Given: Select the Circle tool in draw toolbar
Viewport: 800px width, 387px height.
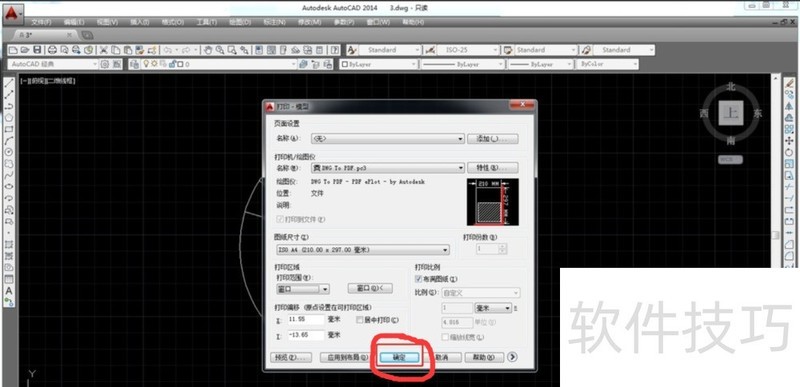Looking at the screenshot, I should (x=9, y=152).
